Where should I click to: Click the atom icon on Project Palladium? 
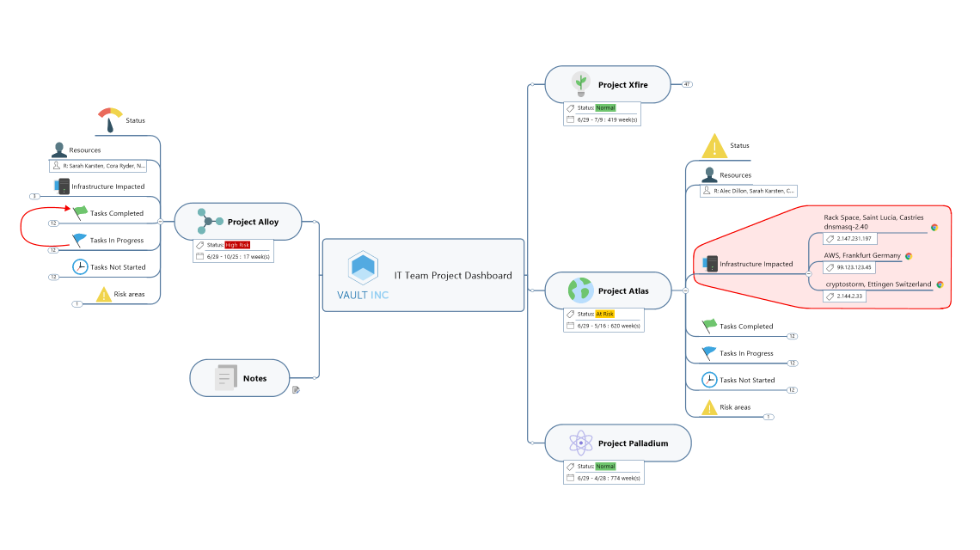582,443
